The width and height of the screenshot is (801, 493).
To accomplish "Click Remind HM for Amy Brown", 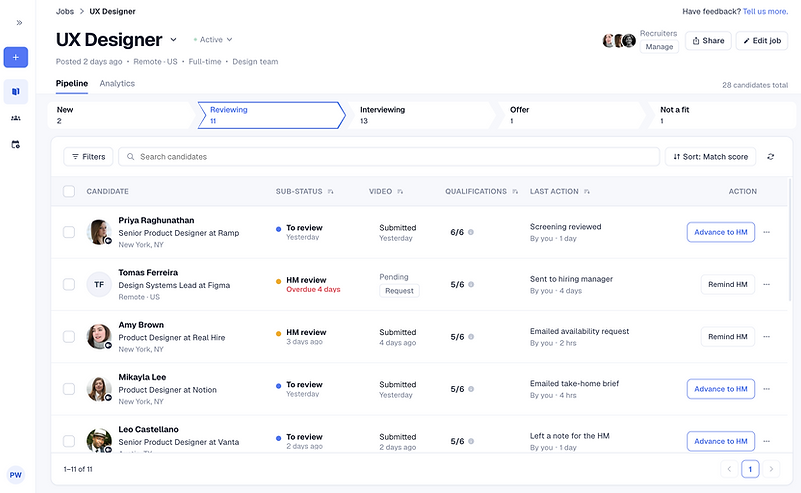I will pos(727,337).
